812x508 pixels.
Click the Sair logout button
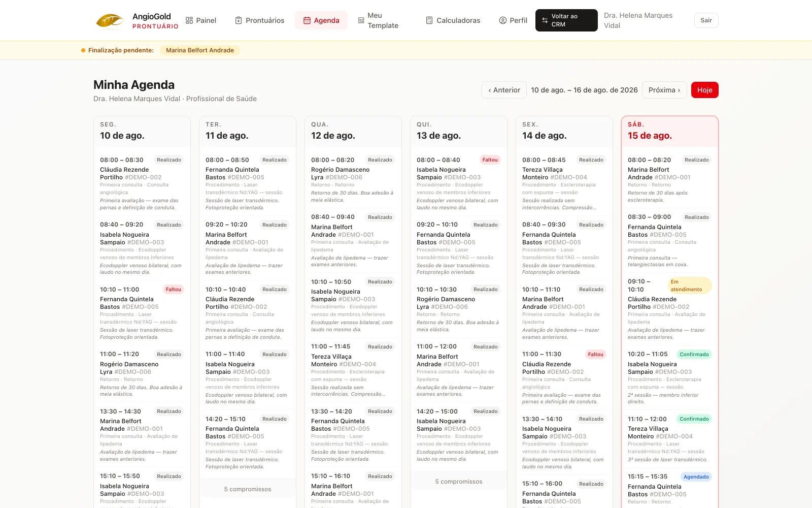[x=706, y=20]
